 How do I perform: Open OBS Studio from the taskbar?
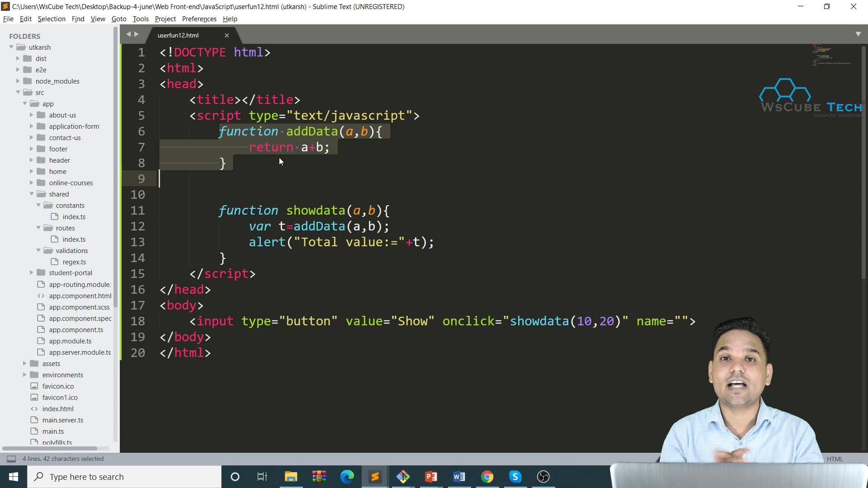(543, 477)
